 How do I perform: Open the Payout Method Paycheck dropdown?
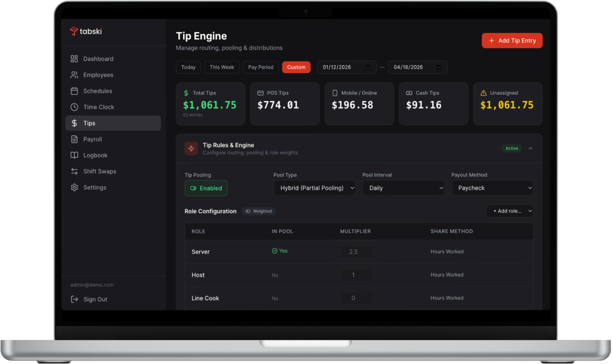(x=492, y=188)
